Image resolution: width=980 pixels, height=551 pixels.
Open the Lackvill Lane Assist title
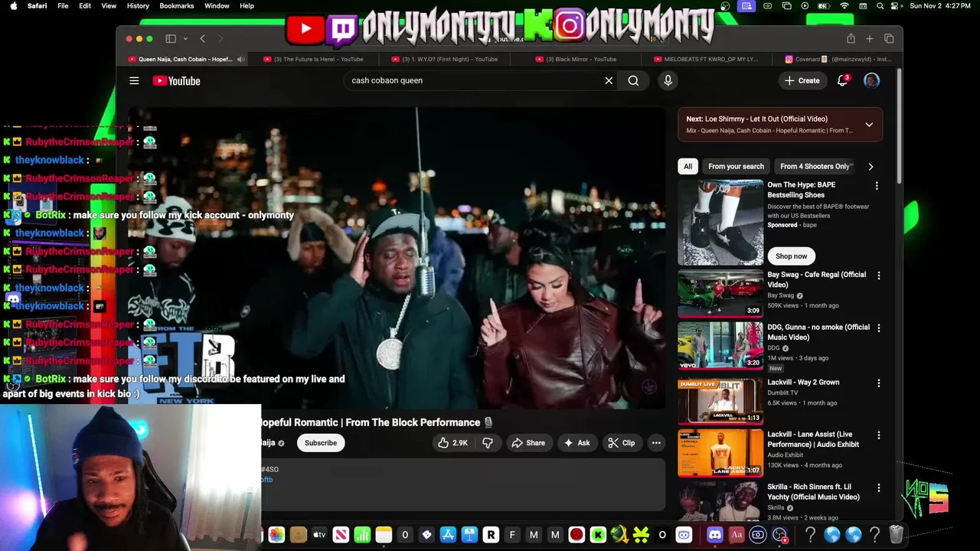click(x=813, y=439)
